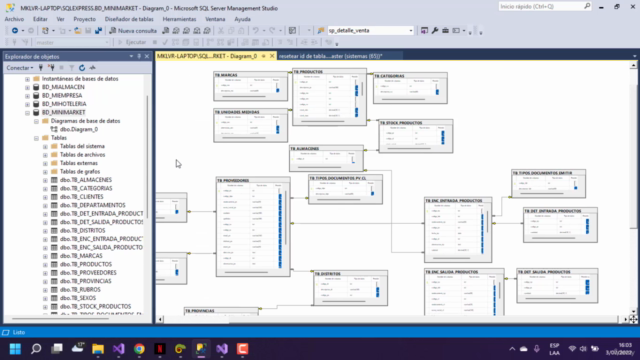640x360 pixels.
Task: Collapse the Diagramas de base de datos folder
Action: [36, 121]
